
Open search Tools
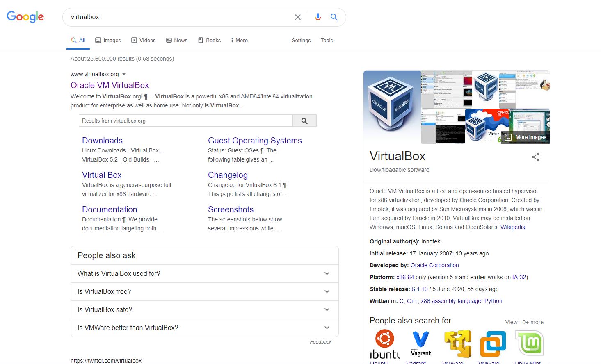tap(327, 40)
